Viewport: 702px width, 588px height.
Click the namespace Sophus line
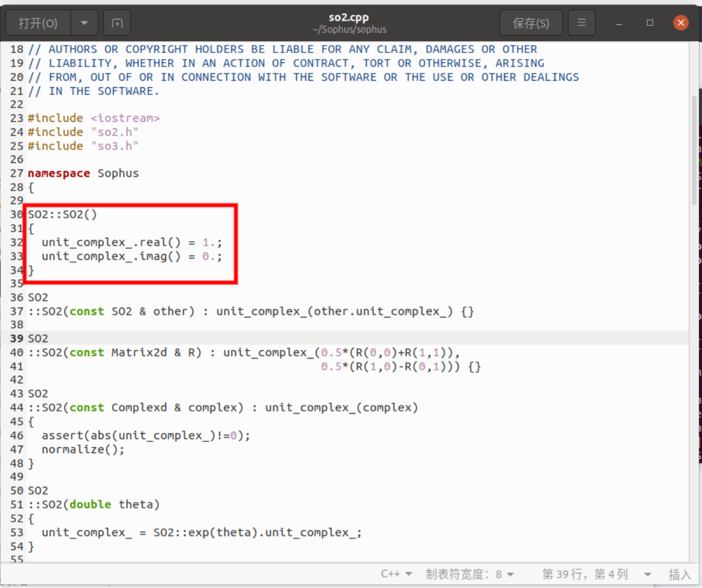click(83, 173)
